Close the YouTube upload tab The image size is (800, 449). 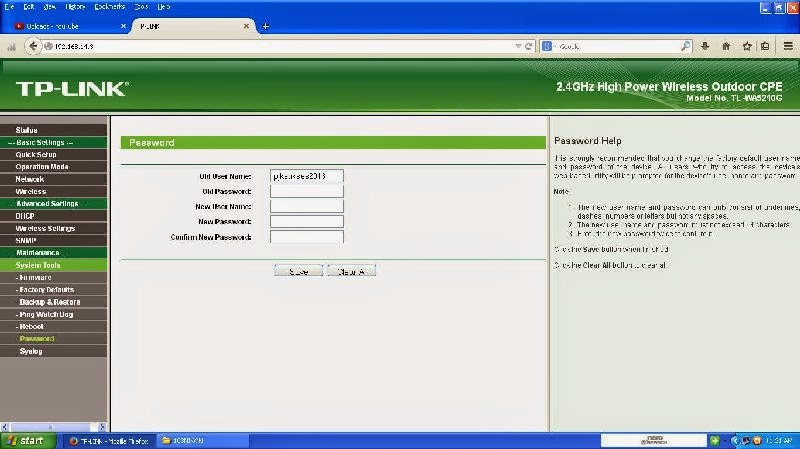[123, 26]
